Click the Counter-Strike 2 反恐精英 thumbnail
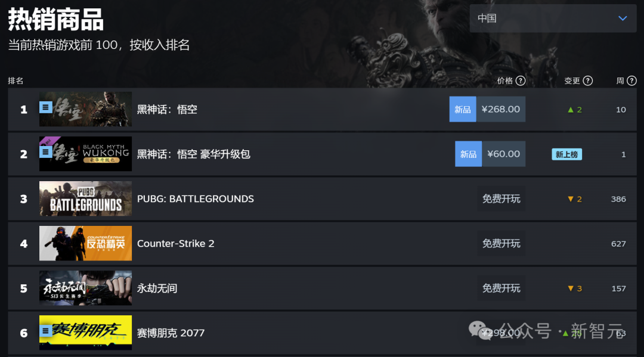The image size is (644, 357). (85, 243)
